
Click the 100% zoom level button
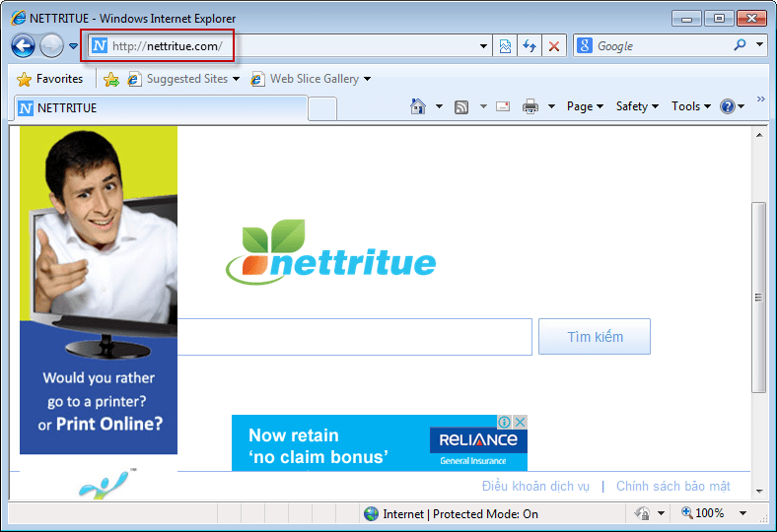pyautogui.click(x=703, y=513)
